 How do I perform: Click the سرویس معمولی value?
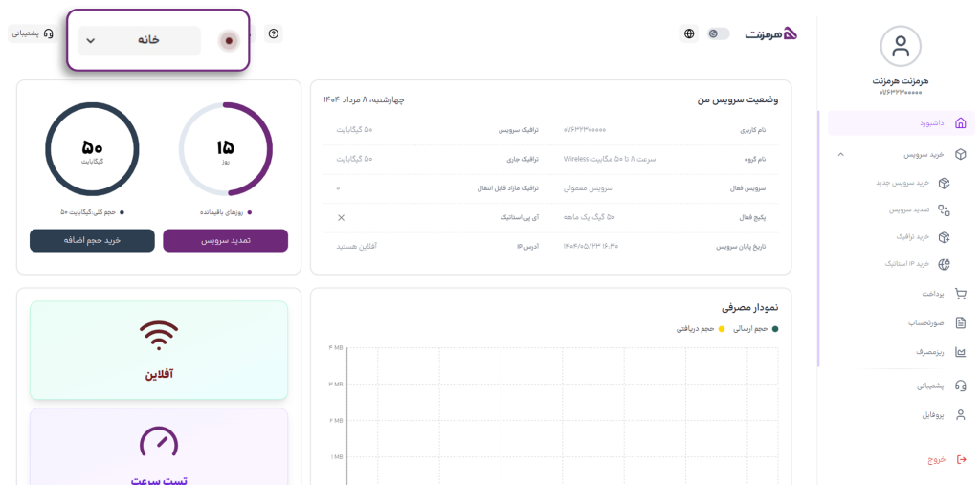point(589,188)
